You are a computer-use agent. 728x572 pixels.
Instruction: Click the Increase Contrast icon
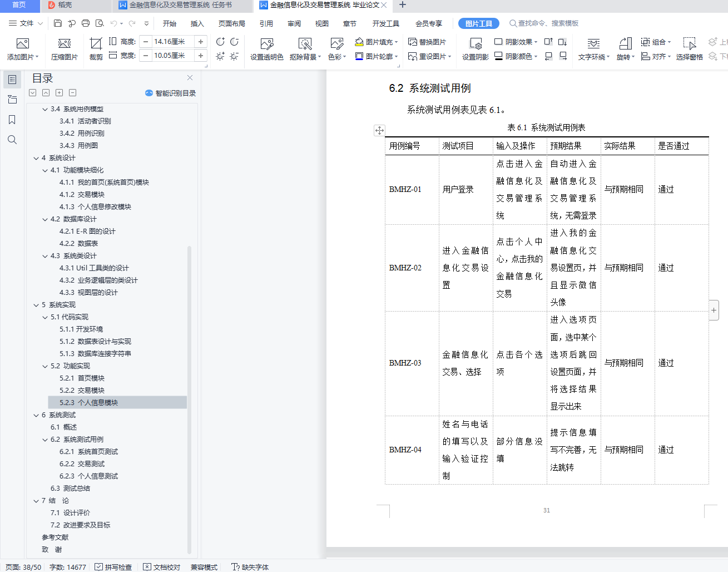click(220, 42)
